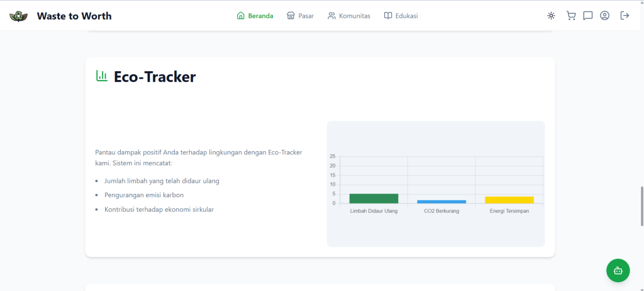The width and height of the screenshot is (644, 291).
Task: Open the chatbot floating robot button
Action: 618,270
